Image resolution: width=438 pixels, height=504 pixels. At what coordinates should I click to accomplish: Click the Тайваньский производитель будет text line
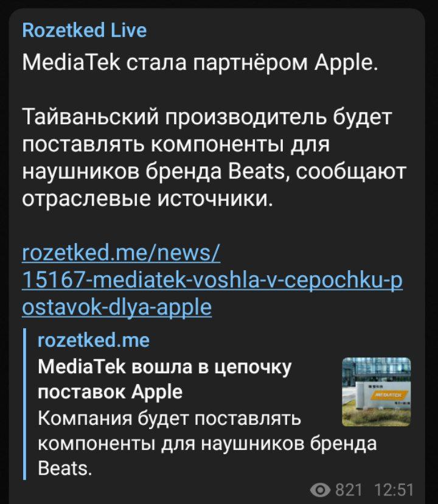tap(207, 117)
